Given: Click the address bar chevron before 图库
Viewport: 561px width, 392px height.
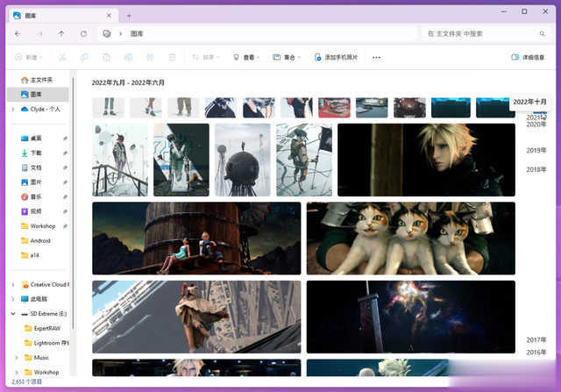Looking at the screenshot, I should [x=121, y=33].
